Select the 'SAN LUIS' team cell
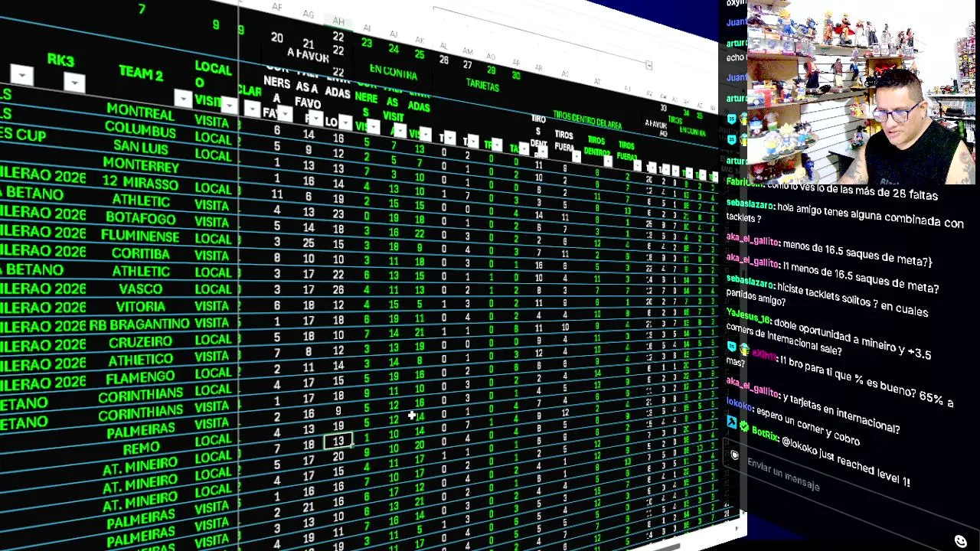980x551 pixels. [x=140, y=146]
